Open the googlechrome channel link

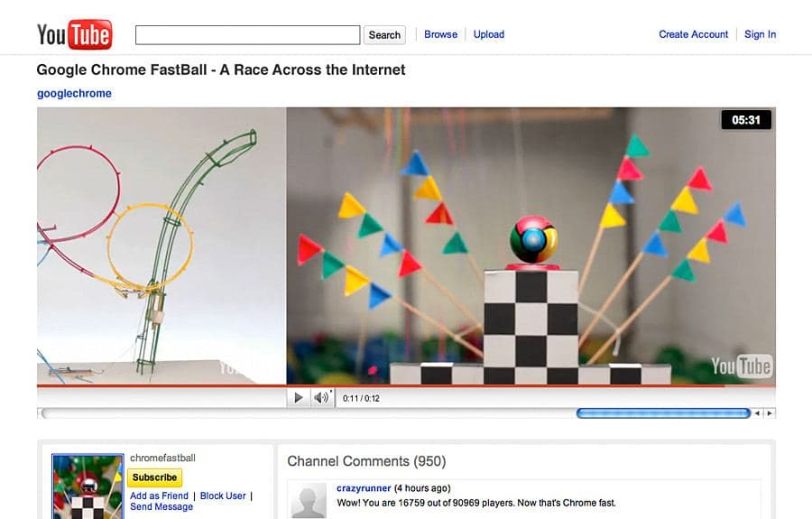74,93
